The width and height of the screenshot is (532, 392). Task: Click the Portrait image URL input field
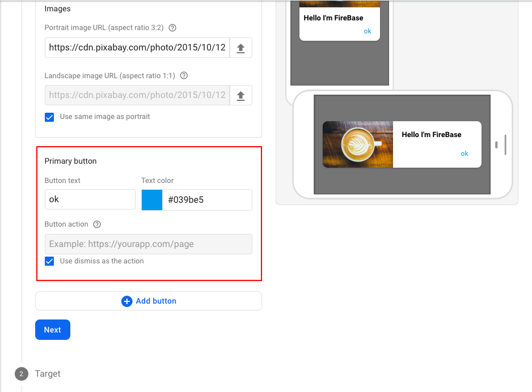(x=137, y=48)
